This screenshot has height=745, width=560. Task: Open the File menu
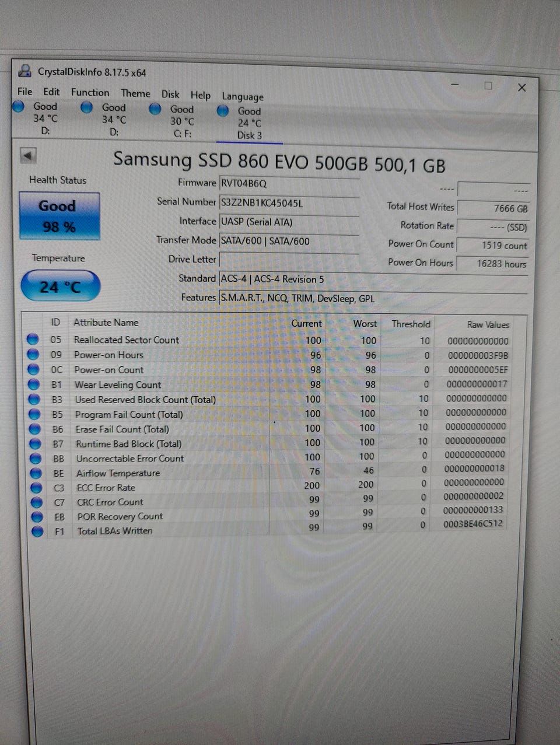tap(25, 92)
